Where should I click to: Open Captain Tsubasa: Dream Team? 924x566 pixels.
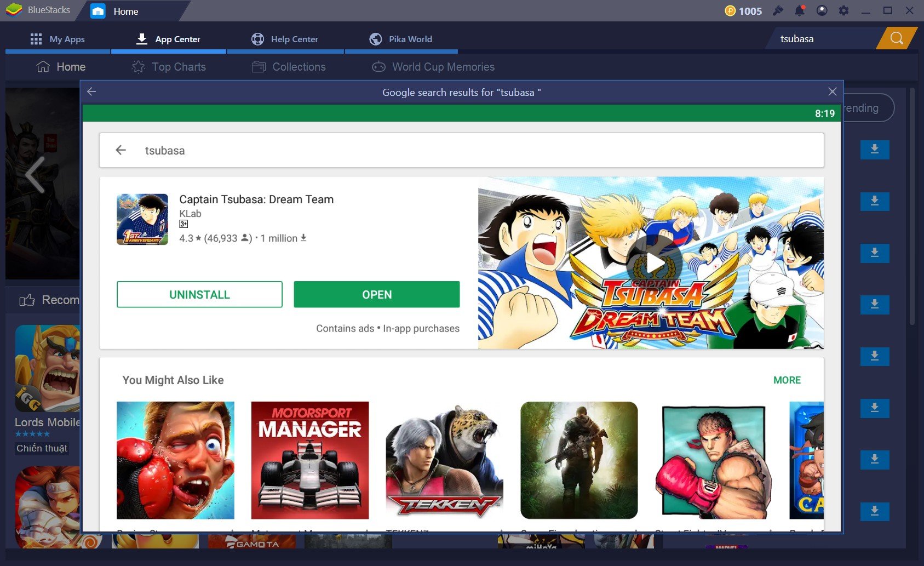377,294
